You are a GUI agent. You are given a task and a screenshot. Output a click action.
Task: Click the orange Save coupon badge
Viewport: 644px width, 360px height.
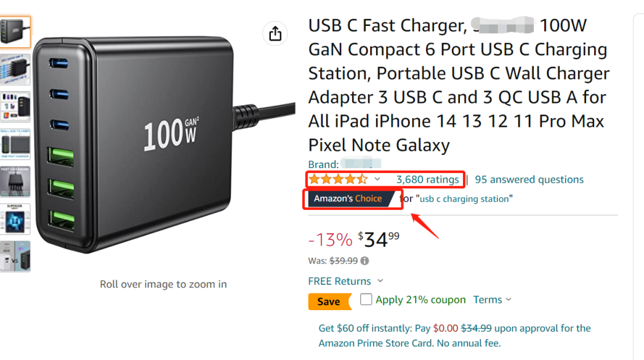click(x=329, y=302)
